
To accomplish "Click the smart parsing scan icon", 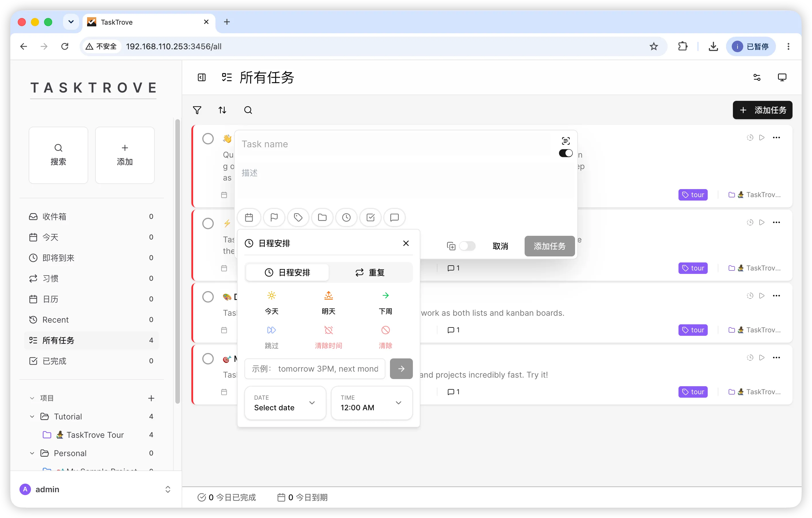I will pyautogui.click(x=566, y=141).
